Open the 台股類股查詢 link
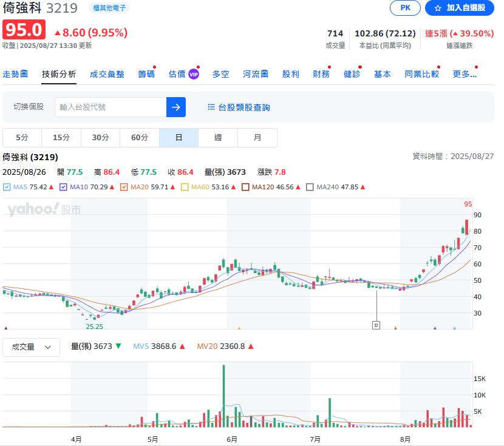Screen dimensions: 504x446 tap(244, 107)
